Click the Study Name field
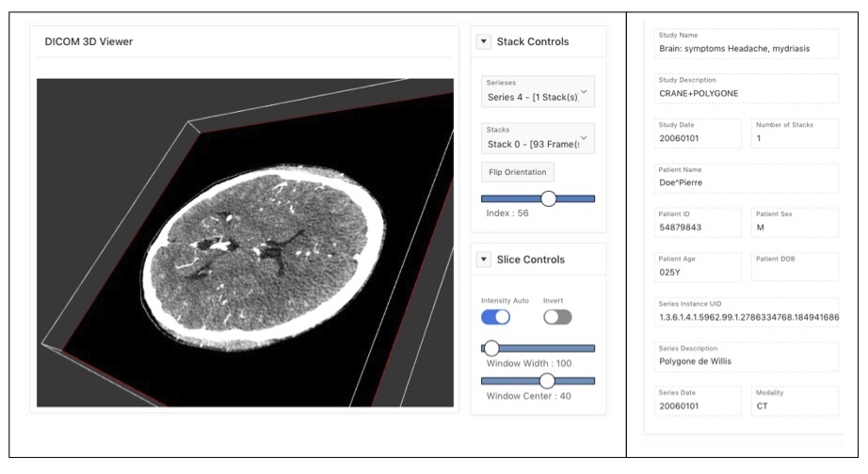 point(746,43)
